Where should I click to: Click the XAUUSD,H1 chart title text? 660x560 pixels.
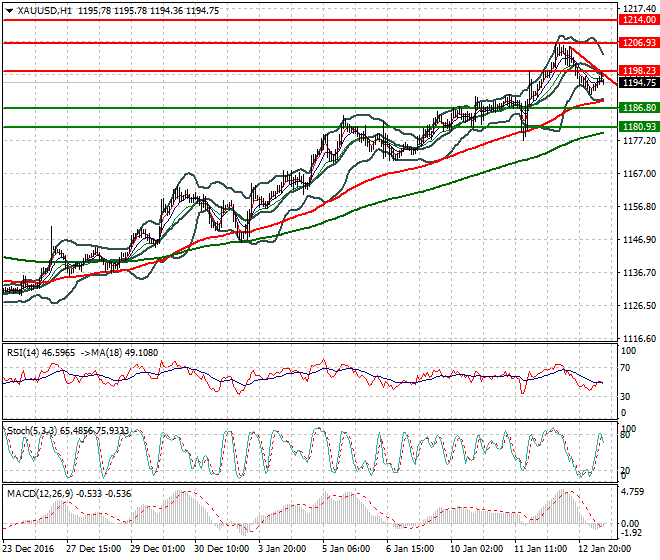pyautogui.click(x=45, y=11)
